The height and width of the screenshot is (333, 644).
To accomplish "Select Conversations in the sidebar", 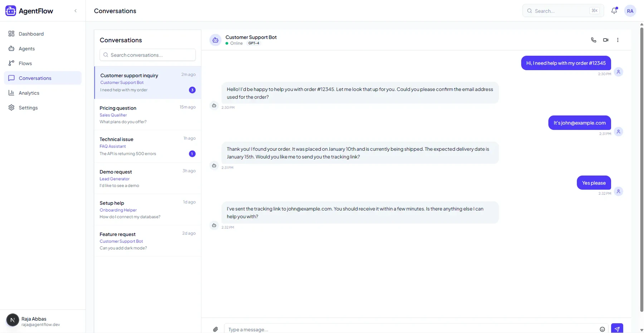I will click(43, 78).
